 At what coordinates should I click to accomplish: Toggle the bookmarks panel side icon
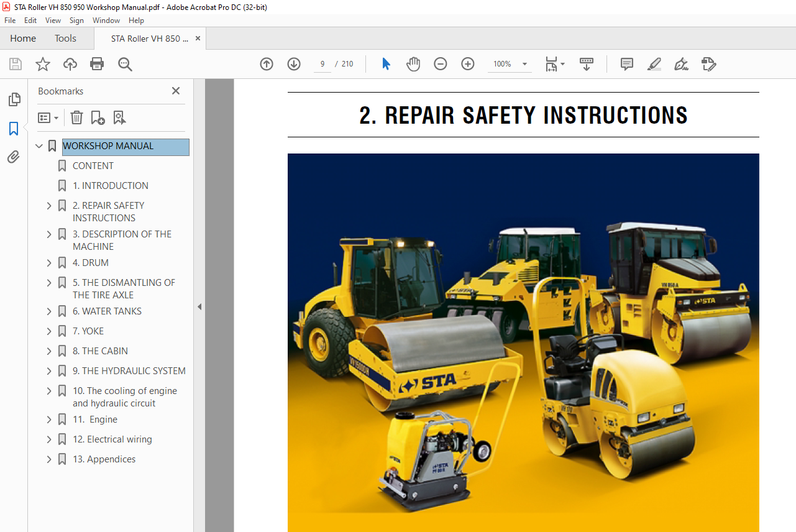[14, 129]
